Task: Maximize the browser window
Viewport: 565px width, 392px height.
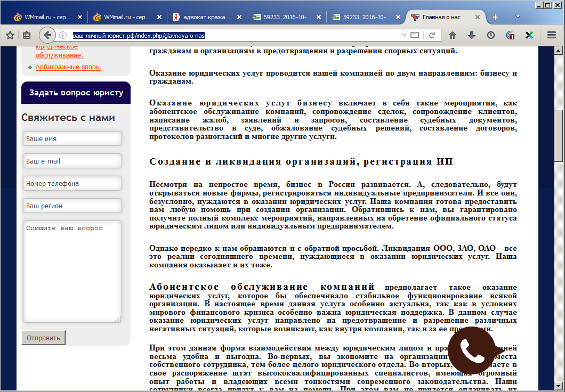Action: (548, 5)
